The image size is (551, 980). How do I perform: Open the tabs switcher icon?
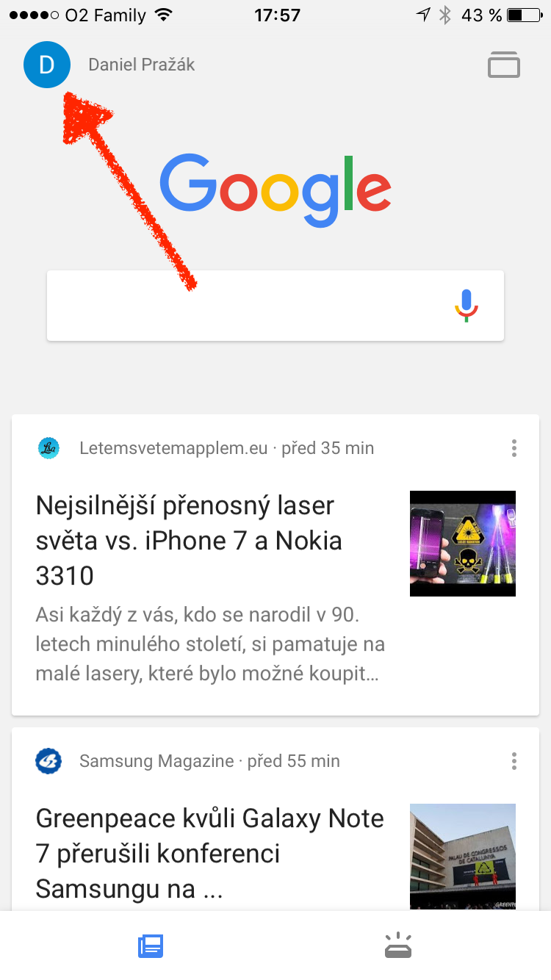point(504,65)
